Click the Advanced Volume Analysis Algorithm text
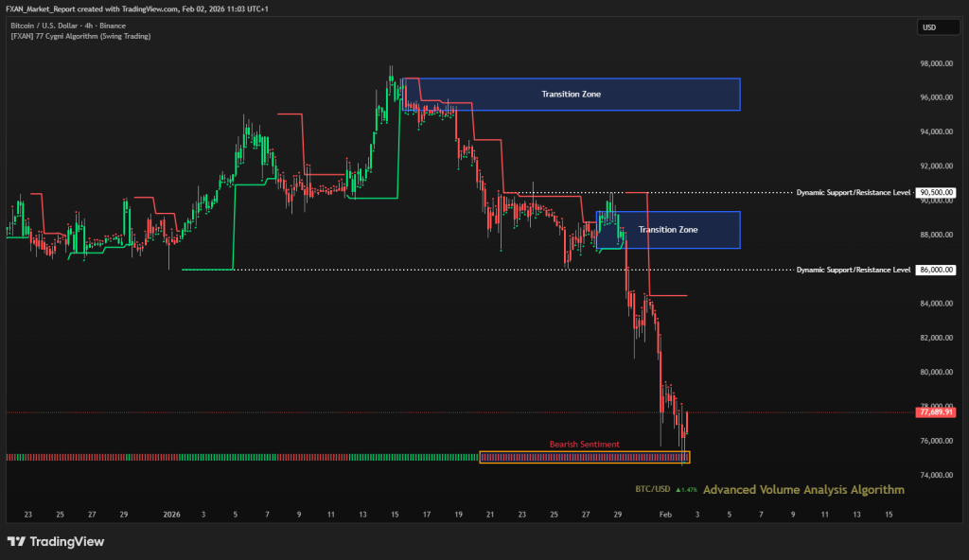The height and width of the screenshot is (560, 969). (x=803, y=490)
